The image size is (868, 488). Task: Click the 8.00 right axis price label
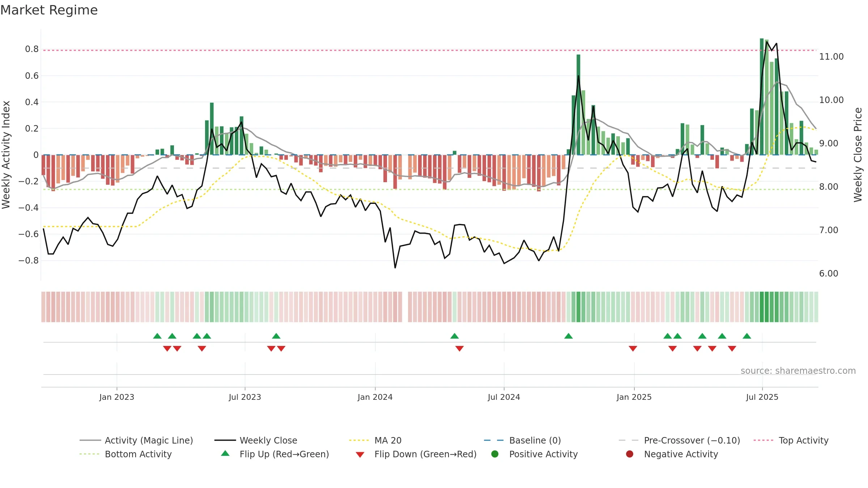click(x=829, y=187)
